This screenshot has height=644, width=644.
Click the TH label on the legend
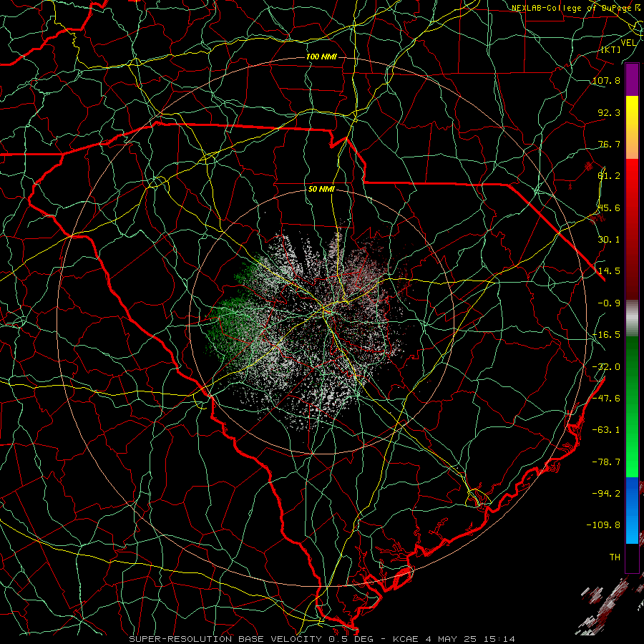click(615, 557)
